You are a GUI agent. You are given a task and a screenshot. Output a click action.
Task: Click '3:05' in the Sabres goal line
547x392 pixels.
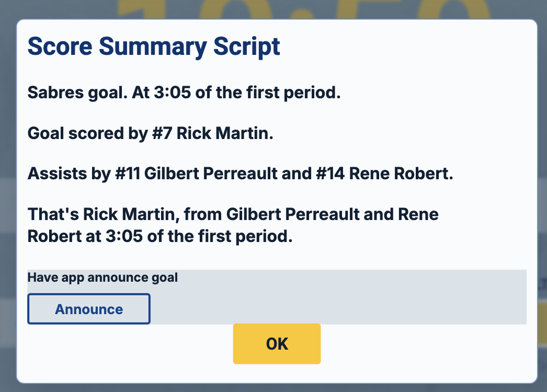point(173,93)
